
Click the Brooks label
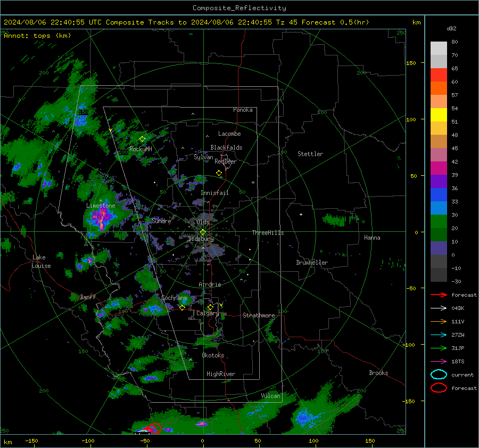click(x=378, y=373)
